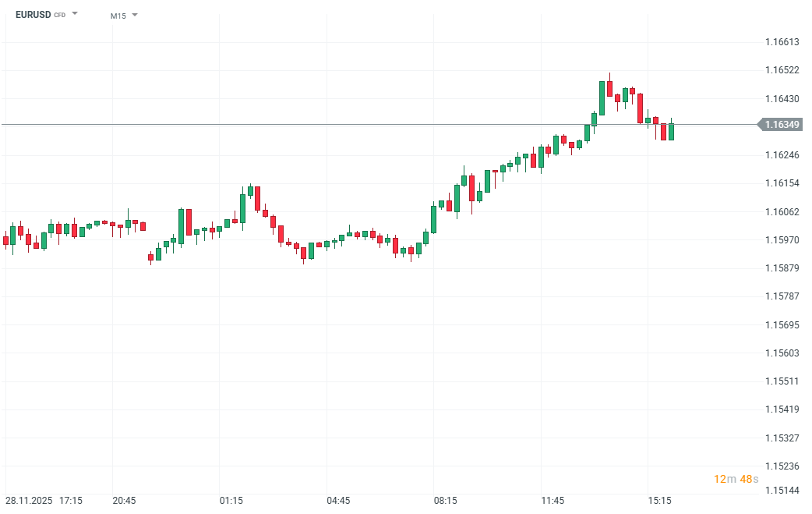
Task: Click the CFD tag beside EURUSD
Action: pos(60,16)
